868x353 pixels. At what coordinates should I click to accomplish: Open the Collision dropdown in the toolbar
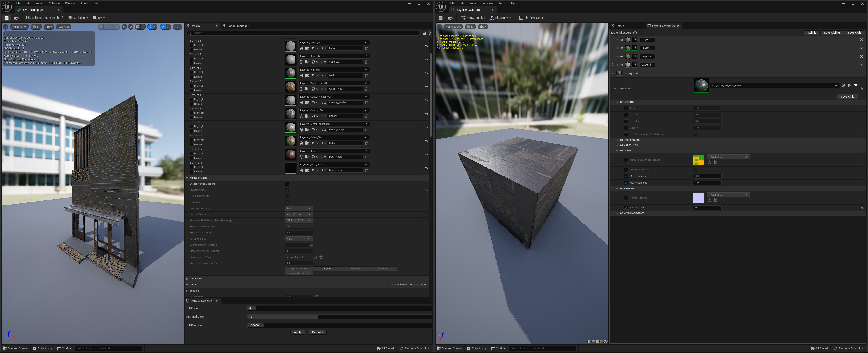[x=78, y=18]
